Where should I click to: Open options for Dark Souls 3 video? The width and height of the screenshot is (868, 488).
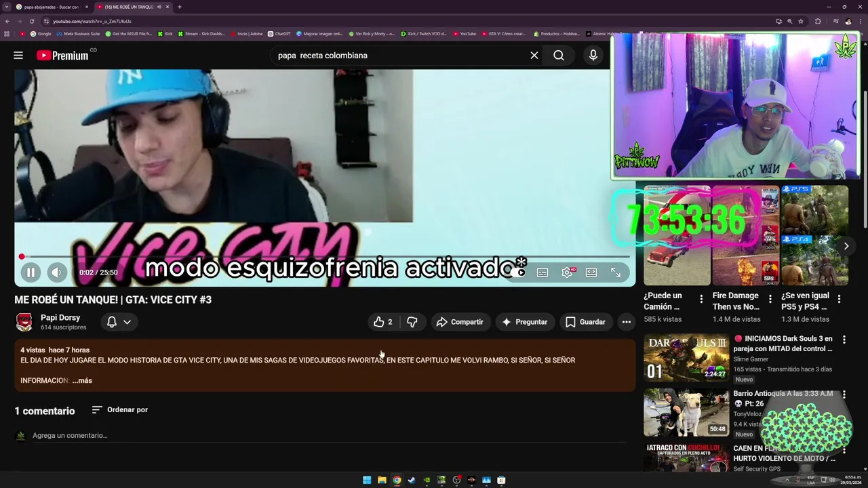(x=844, y=340)
